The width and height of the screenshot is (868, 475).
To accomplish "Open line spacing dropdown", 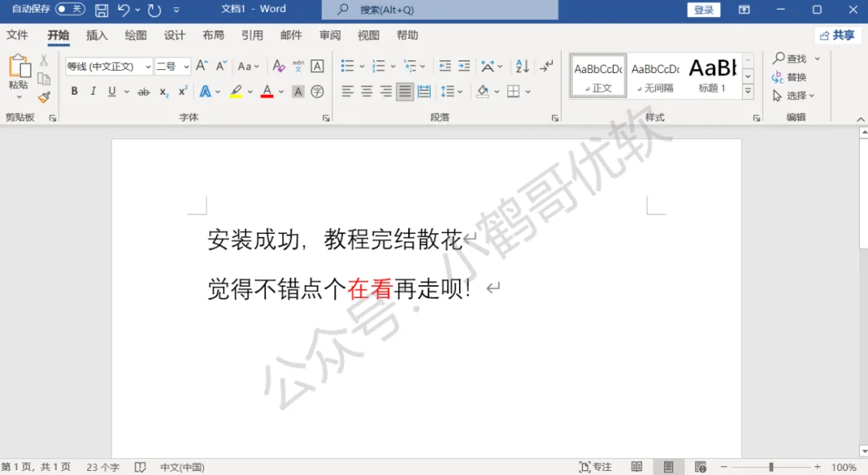I will tap(452, 92).
